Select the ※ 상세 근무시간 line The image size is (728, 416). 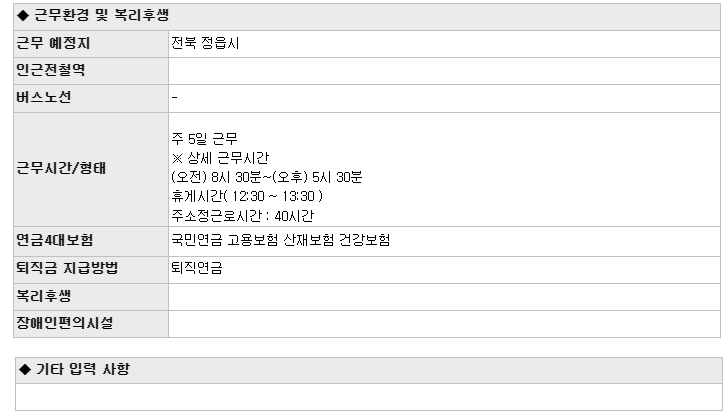(x=220, y=158)
